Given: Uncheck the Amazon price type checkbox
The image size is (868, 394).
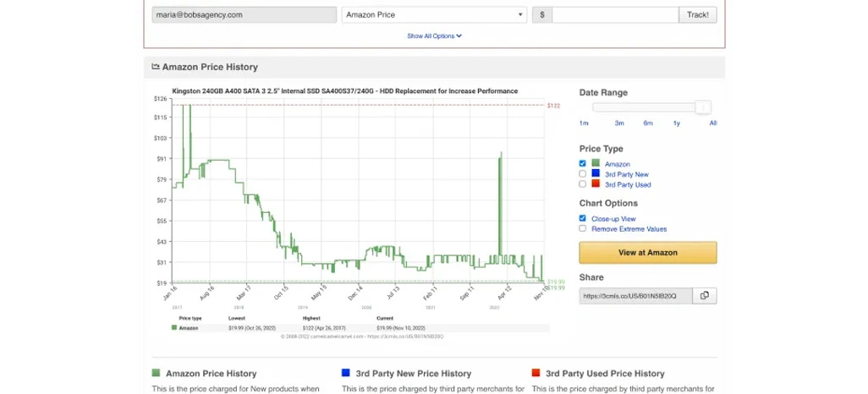Looking at the screenshot, I should tap(582, 163).
